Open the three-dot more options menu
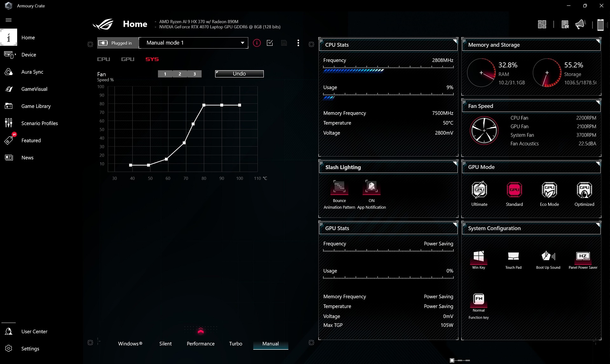The image size is (610, 364). click(298, 43)
